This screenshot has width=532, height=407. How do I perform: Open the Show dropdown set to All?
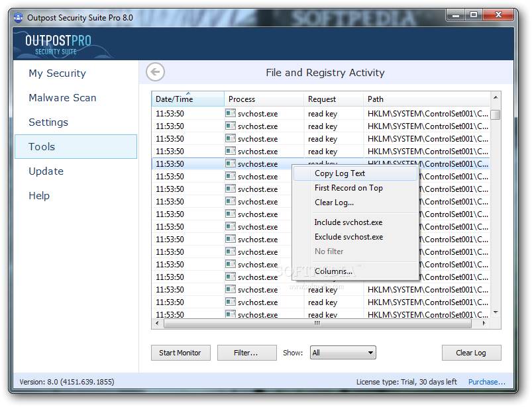343,353
